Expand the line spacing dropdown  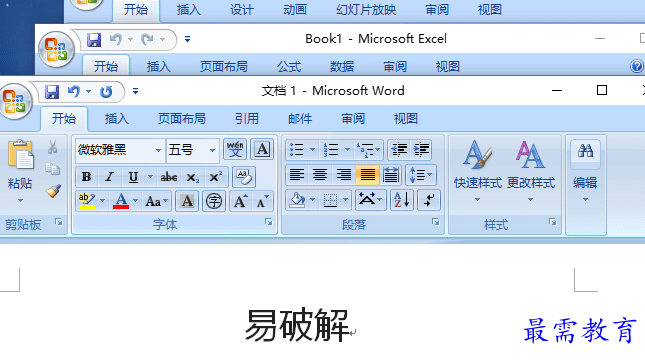(x=429, y=175)
